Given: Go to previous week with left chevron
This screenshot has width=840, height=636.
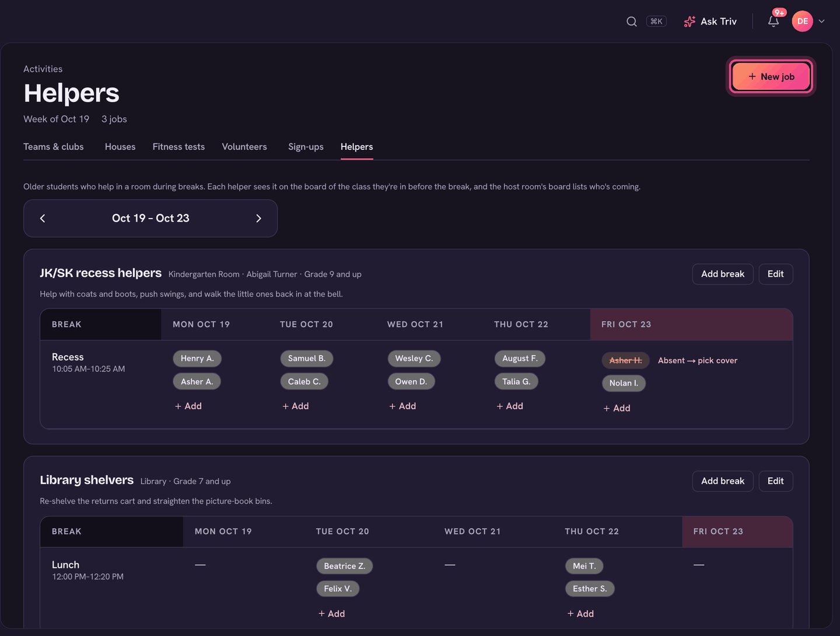Looking at the screenshot, I should pyautogui.click(x=43, y=218).
